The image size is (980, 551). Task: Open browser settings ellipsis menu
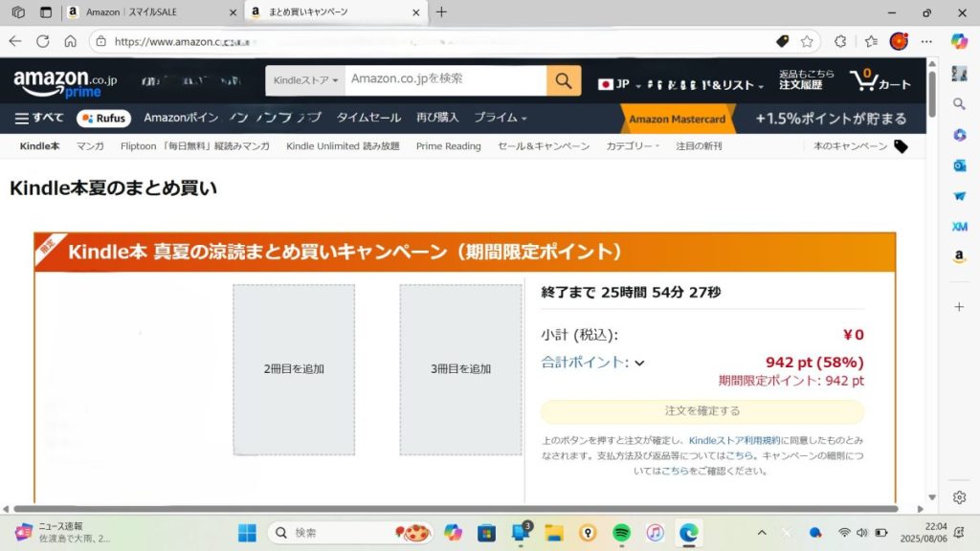(926, 41)
